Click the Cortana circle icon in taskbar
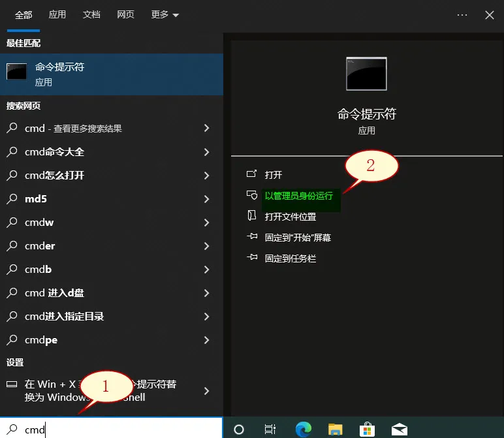Image resolution: width=504 pixels, height=438 pixels. click(x=239, y=429)
